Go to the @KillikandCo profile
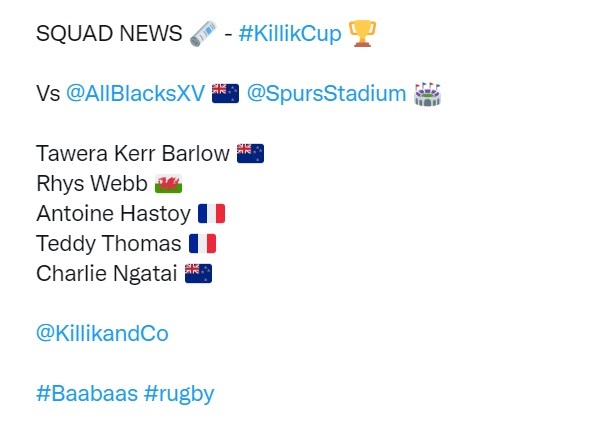The image size is (604, 422). click(102, 334)
